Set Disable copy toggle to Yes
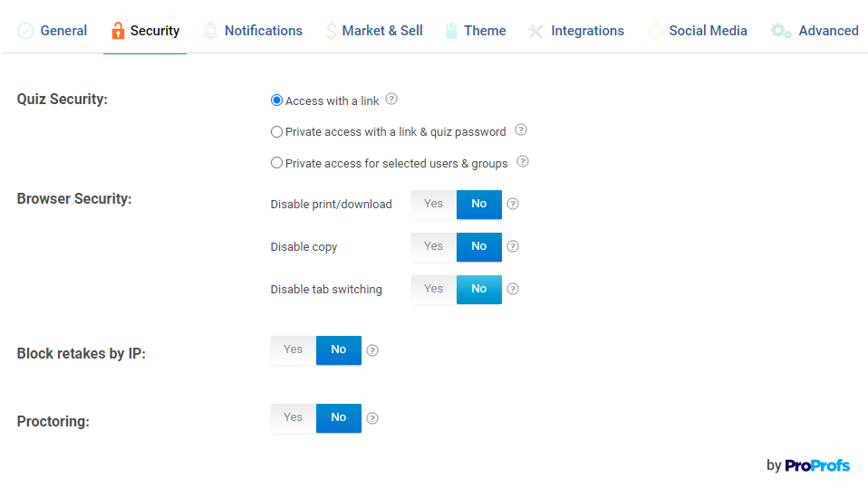Screen dimensions: 868x488 [x=434, y=246]
